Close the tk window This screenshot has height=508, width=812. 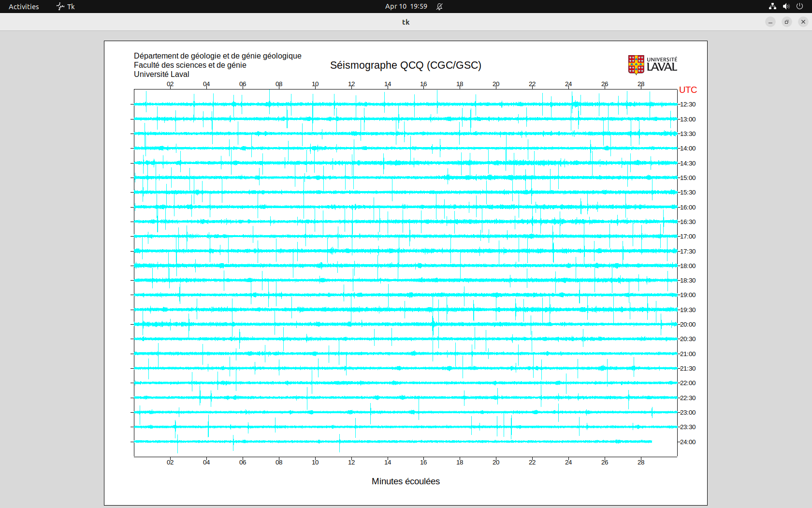[x=803, y=22]
